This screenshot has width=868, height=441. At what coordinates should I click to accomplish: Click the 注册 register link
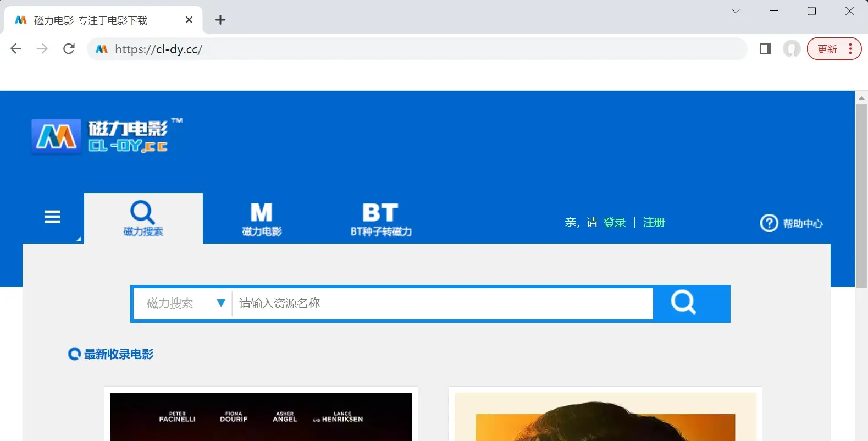point(654,222)
